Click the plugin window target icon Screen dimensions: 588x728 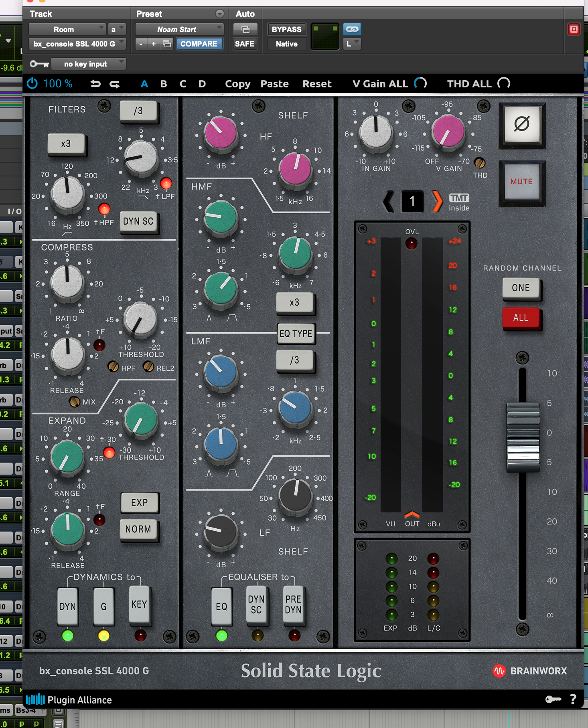coord(574,29)
